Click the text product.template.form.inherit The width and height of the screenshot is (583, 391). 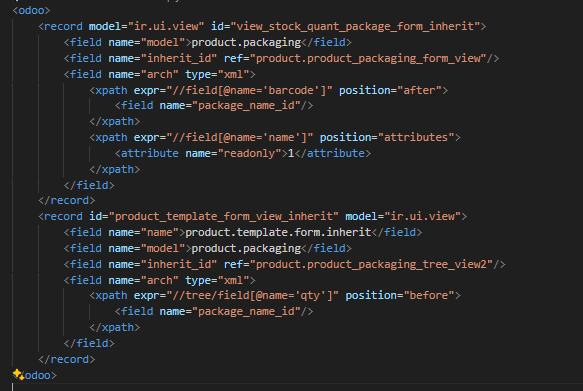[x=278, y=232]
